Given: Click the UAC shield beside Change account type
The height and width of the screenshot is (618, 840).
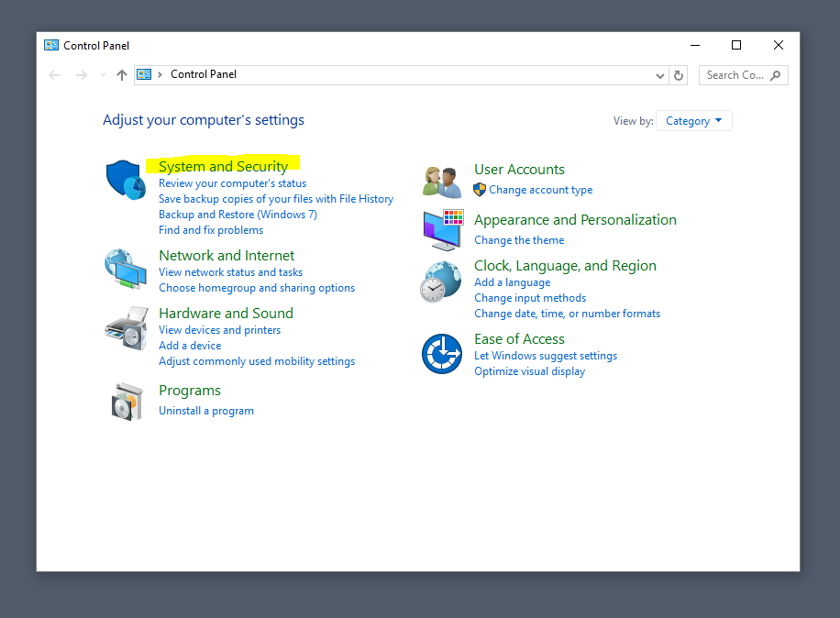Looking at the screenshot, I should 480,190.
